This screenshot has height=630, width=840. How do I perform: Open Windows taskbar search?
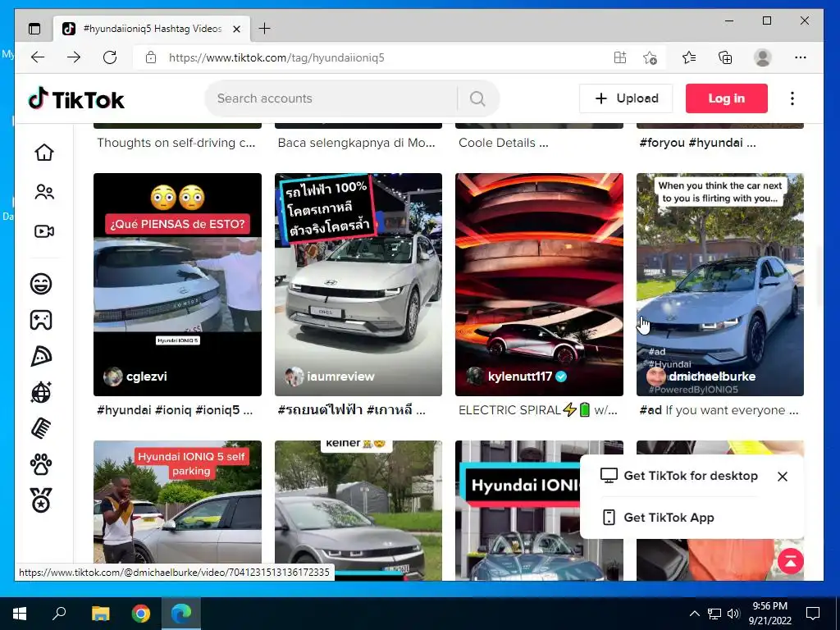[x=59, y=614]
